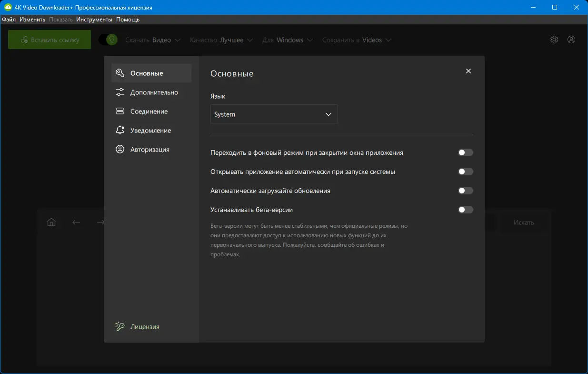Click the browser back arrow
This screenshot has width=588, height=374.
tap(76, 222)
